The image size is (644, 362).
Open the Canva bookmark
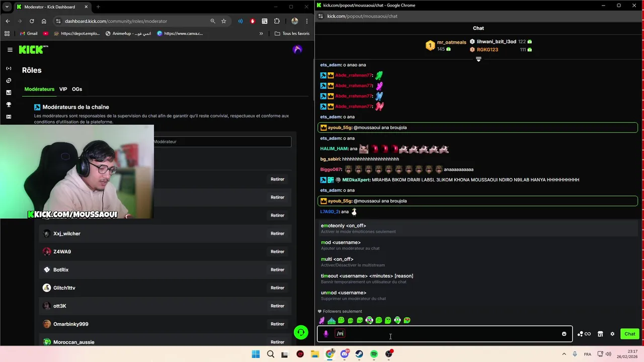(x=180, y=34)
